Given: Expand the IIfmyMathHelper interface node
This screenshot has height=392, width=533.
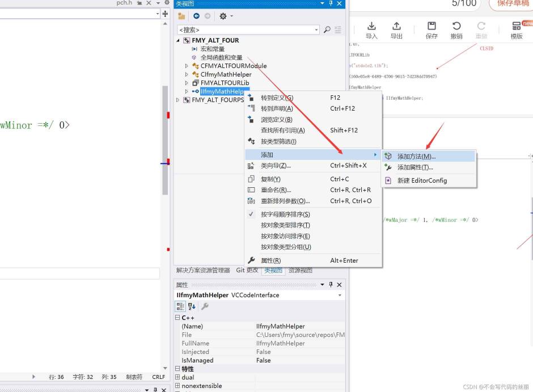Looking at the screenshot, I should (187, 91).
